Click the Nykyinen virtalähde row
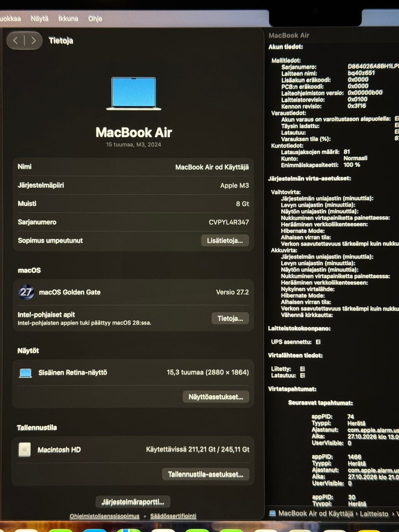 tap(308, 289)
